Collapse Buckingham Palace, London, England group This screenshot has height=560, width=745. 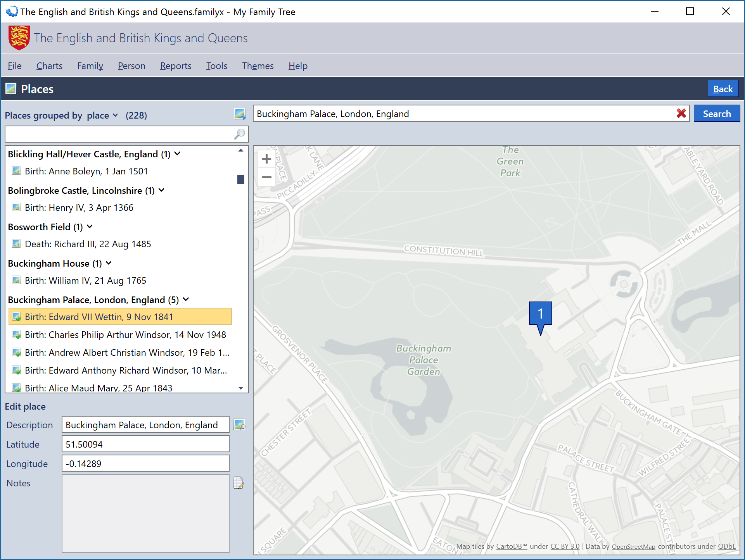[x=186, y=300]
